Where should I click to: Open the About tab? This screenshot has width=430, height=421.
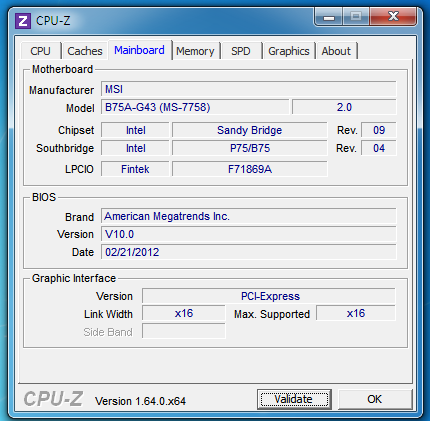click(x=336, y=51)
